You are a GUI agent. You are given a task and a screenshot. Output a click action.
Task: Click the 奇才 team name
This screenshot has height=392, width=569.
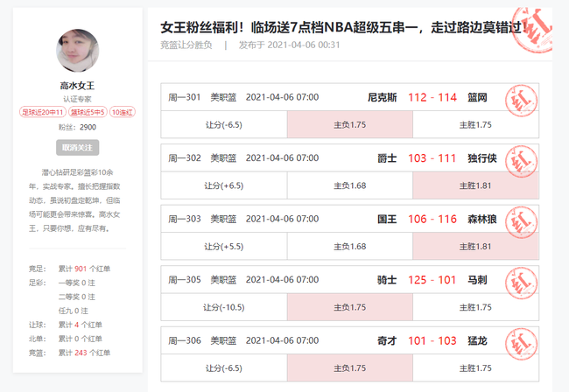(387, 341)
